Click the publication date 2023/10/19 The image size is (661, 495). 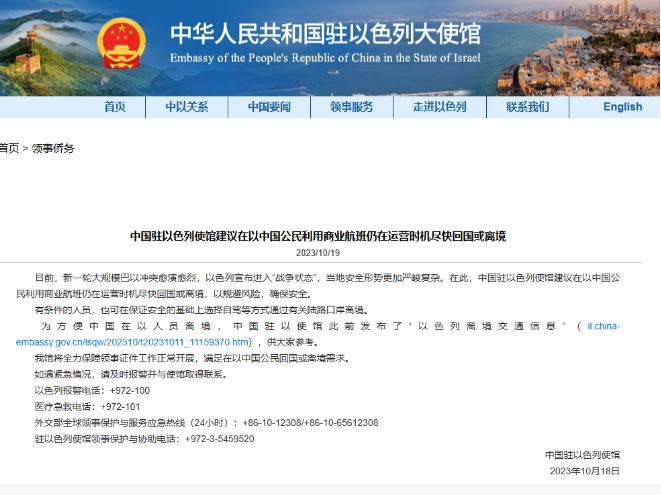coord(318,253)
